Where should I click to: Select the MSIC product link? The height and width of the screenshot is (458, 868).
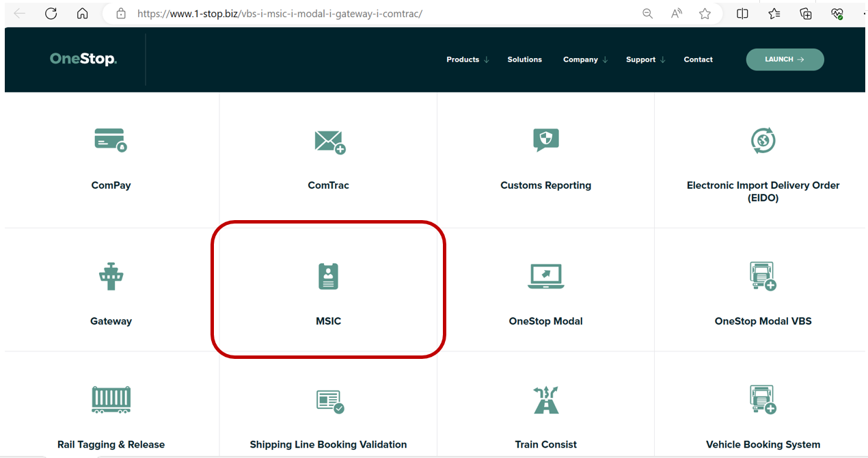click(329, 321)
